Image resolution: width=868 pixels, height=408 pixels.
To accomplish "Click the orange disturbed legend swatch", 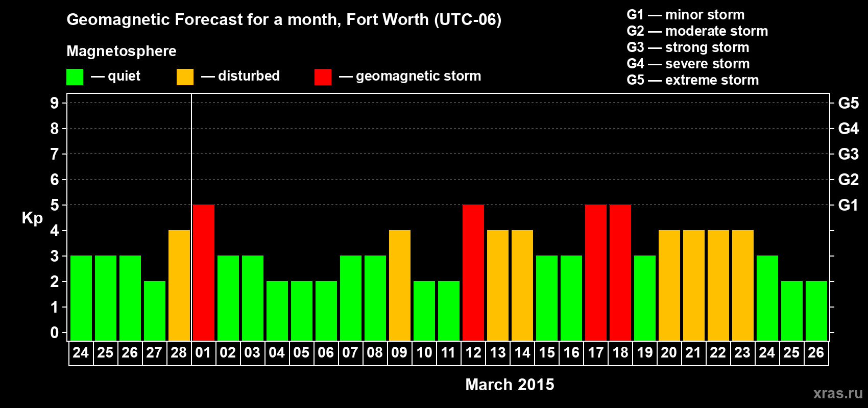I will 185,77.
